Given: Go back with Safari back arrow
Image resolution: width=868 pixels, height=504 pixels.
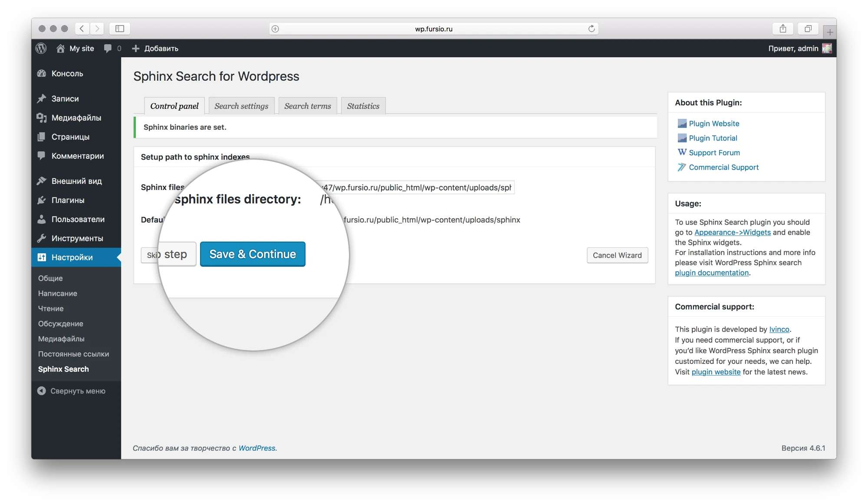Looking at the screenshot, I should [82, 29].
